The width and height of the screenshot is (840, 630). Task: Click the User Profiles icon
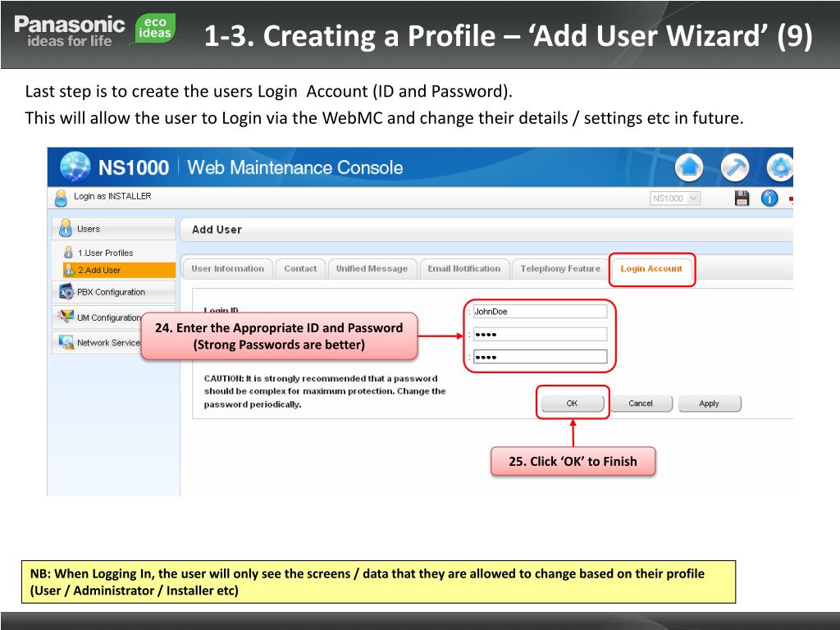coord(69,253)
